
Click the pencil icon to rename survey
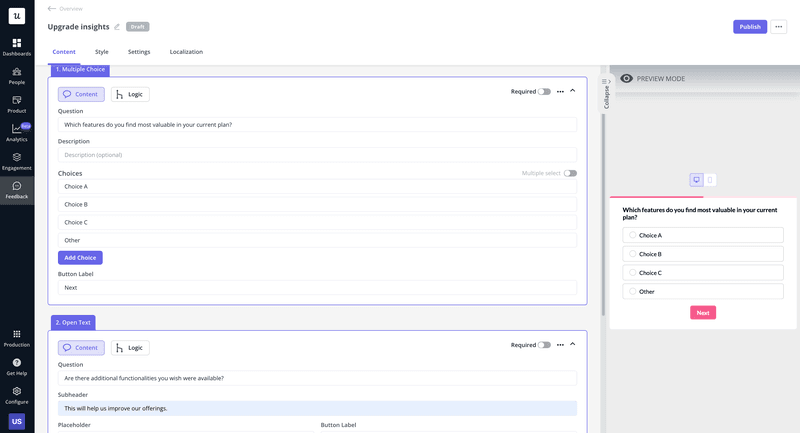pos(117,27)
